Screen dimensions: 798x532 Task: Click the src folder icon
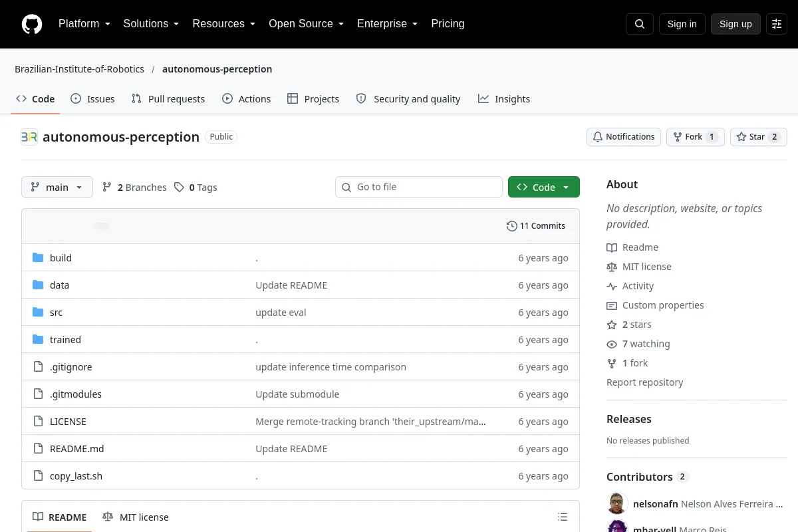point(38,313)
